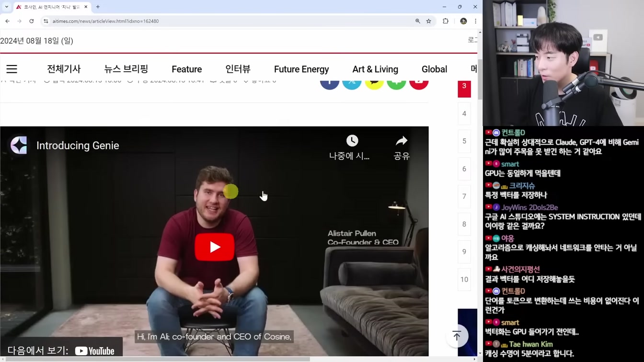
Task: Select ranking item number 5
Action: pyautogui.click(x=464, y=141)
